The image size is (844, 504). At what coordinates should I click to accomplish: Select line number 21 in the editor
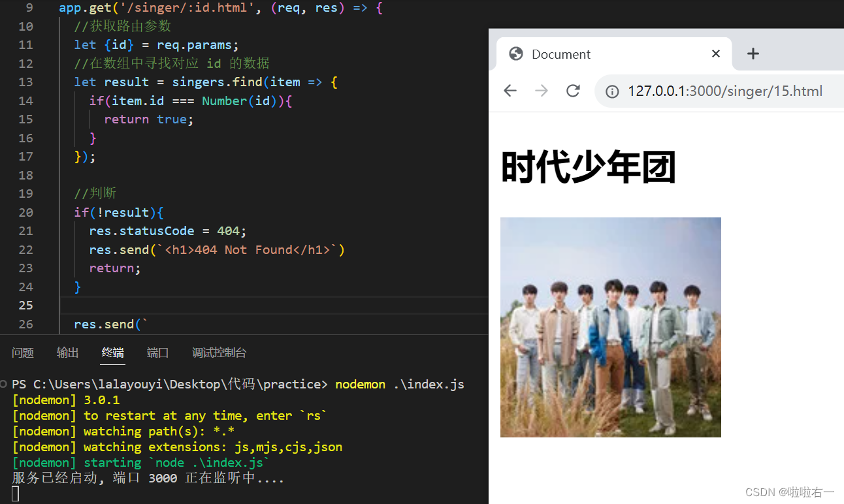tap(25, 230)
